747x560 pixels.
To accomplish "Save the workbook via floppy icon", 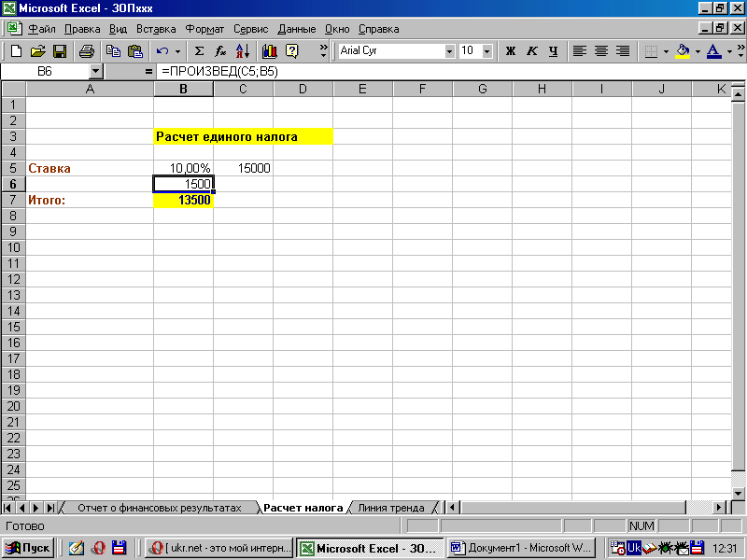I will tap(60, 51).
